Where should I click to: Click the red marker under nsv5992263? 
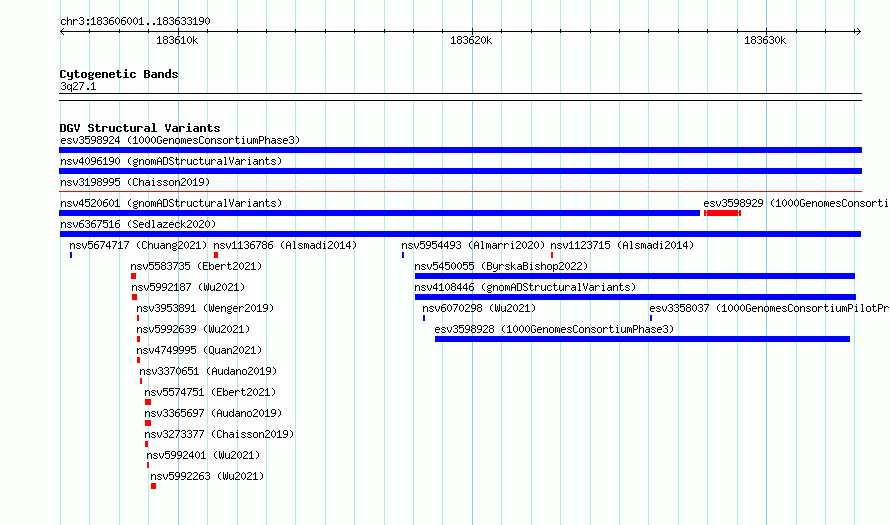coord(153,486)
